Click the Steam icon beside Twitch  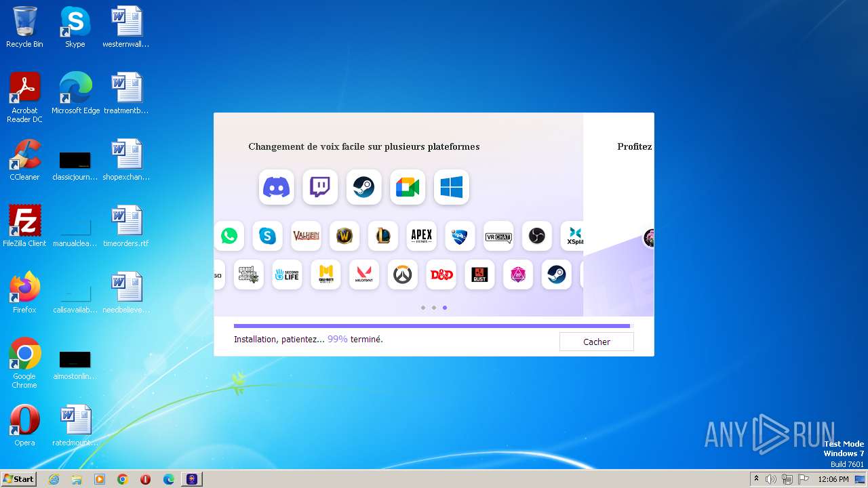363,187
